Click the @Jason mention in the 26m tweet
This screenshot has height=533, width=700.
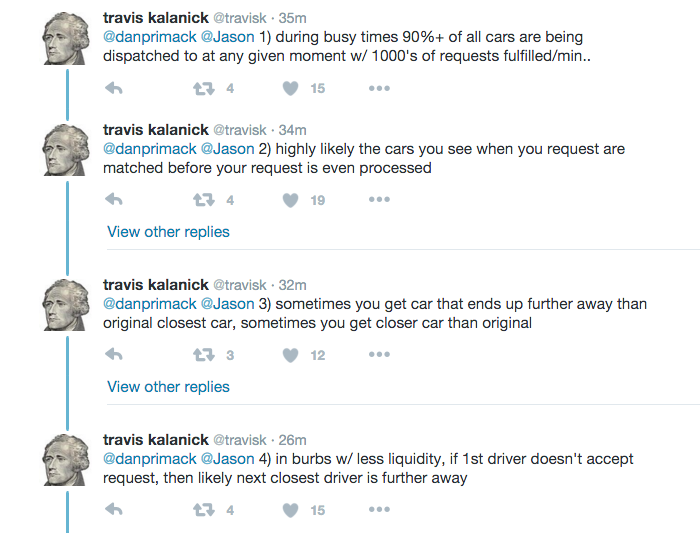pyautogui.click(x=227, y=459)
